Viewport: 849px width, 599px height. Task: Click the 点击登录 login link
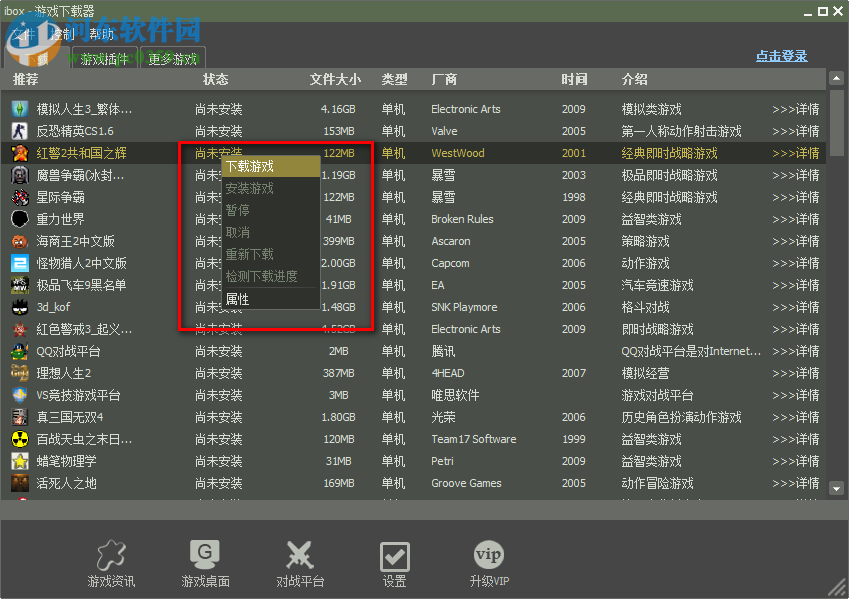coord(781,55)
